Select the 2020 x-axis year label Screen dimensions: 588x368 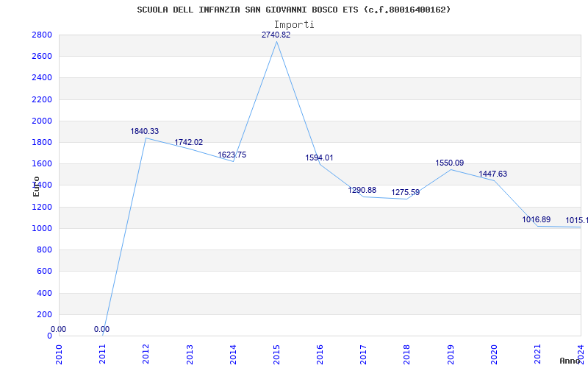[x=494, y=355]
